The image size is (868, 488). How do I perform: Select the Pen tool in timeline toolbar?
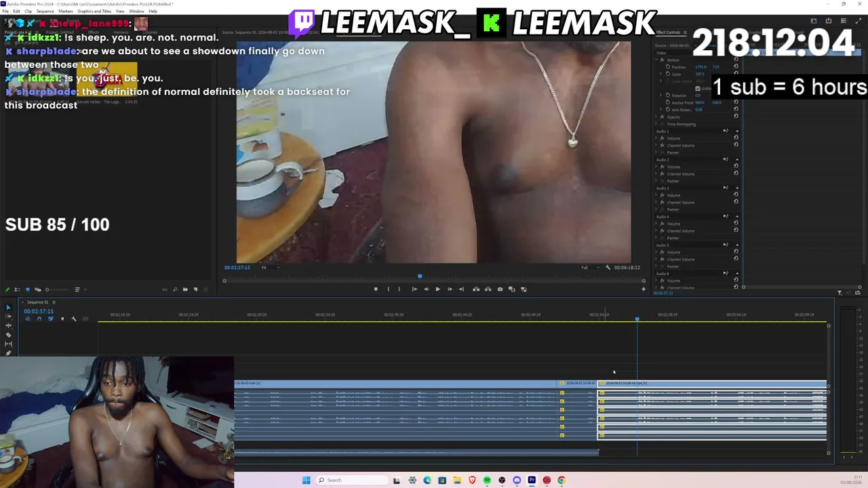pos(8,352)
